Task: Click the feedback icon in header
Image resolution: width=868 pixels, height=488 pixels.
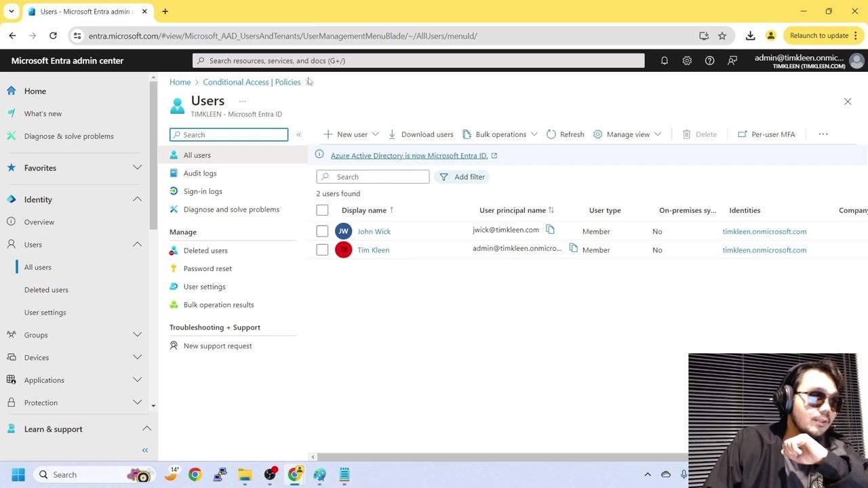Action: tap(732, 60)
